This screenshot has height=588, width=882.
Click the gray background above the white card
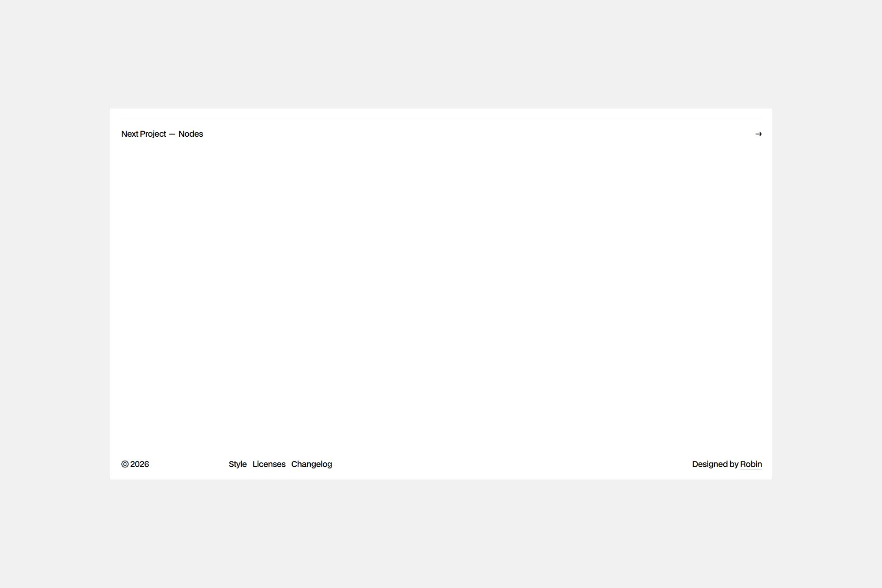coord(441,53)
